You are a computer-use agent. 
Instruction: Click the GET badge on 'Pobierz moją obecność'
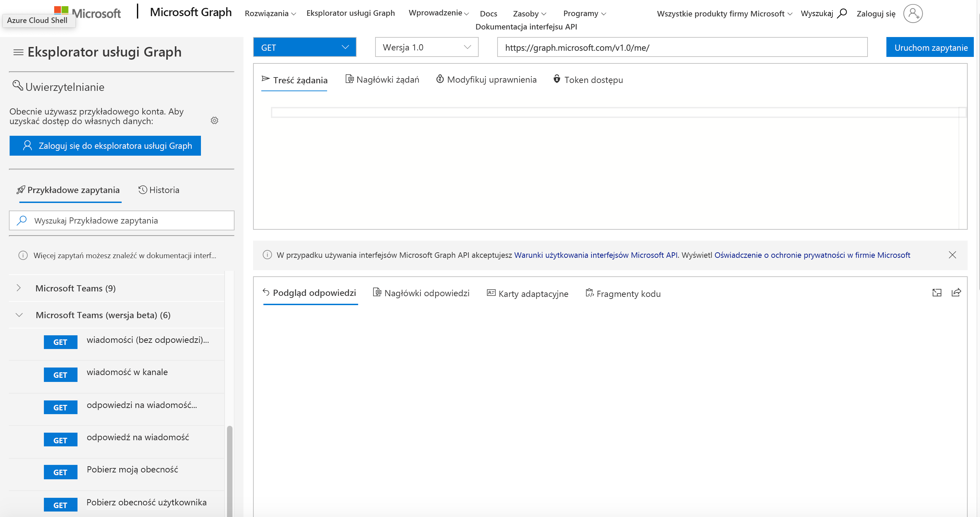pos(60,472)
